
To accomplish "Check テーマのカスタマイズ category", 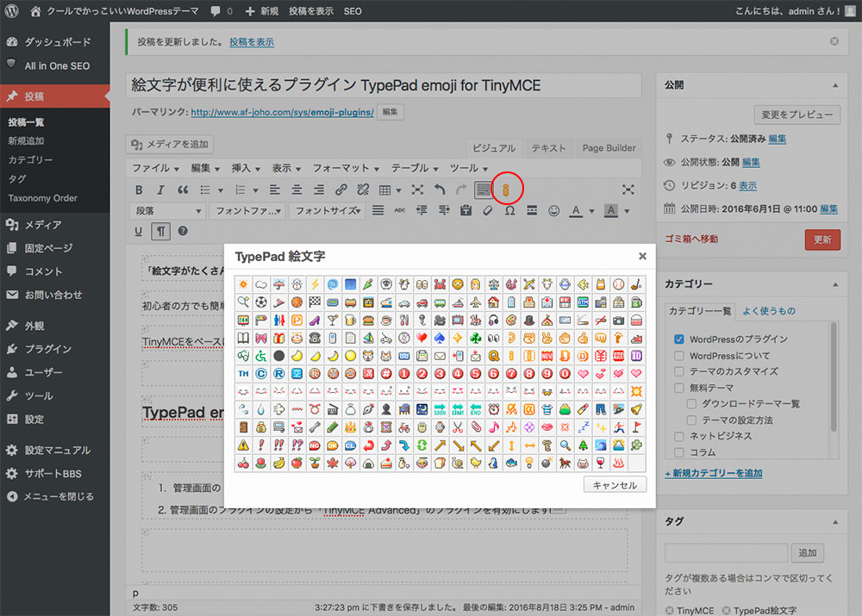I will coord(679,371).
